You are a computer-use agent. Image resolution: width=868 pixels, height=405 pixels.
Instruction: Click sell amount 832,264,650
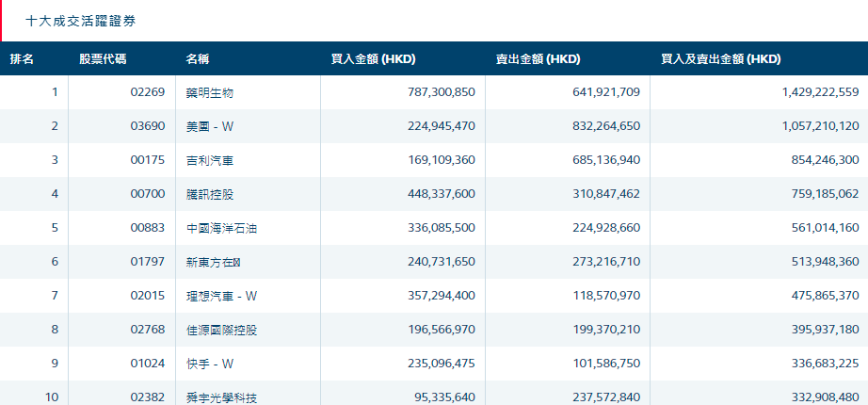(x=606, y=126)
